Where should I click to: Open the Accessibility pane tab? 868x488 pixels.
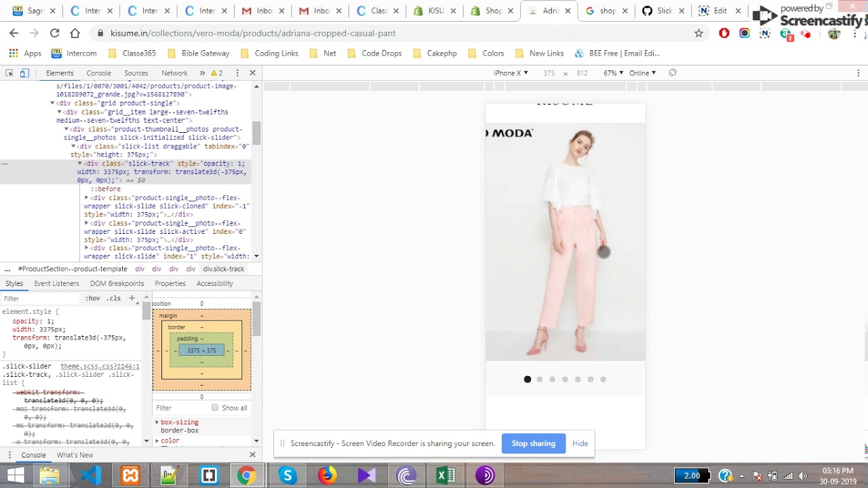coord(214,283)
